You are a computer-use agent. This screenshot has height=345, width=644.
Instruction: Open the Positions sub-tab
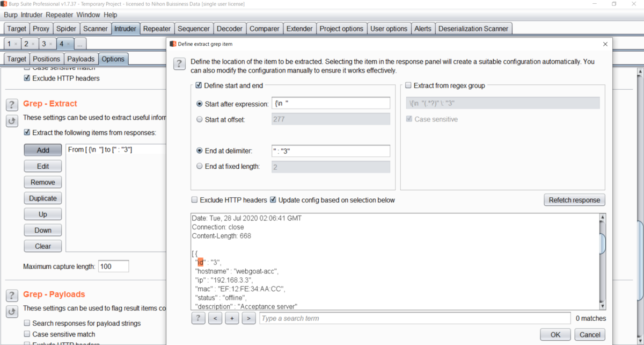click(x=47, y=59)
